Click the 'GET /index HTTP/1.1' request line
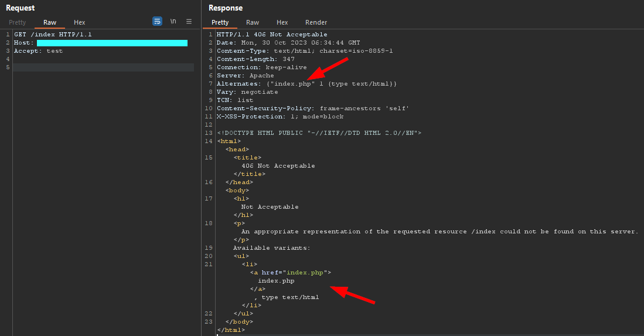 (53, 35)
